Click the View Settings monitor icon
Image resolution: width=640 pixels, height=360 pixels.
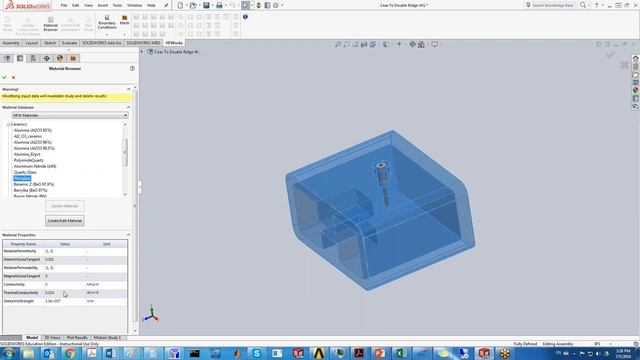(x=435, y=44)
